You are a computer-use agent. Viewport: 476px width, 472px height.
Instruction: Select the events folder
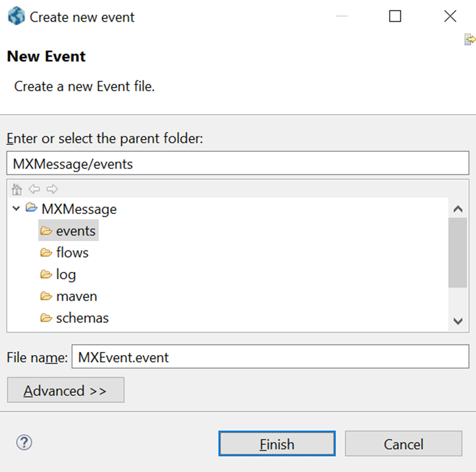(75, 231)
